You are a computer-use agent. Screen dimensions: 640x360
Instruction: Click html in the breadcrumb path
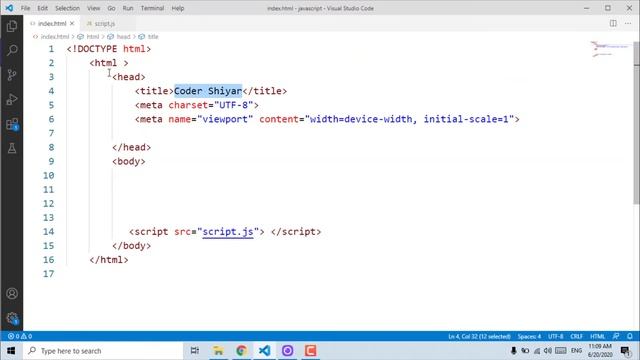tap(93, 37)
